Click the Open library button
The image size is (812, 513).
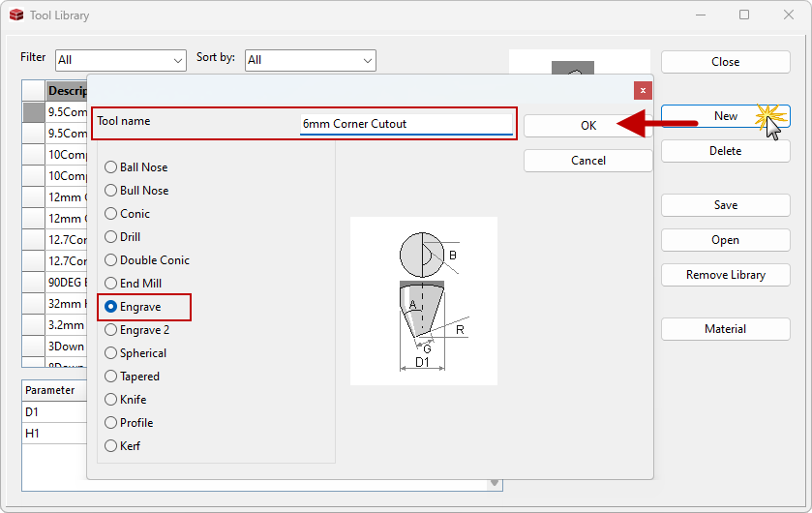[x=725, y=240]
